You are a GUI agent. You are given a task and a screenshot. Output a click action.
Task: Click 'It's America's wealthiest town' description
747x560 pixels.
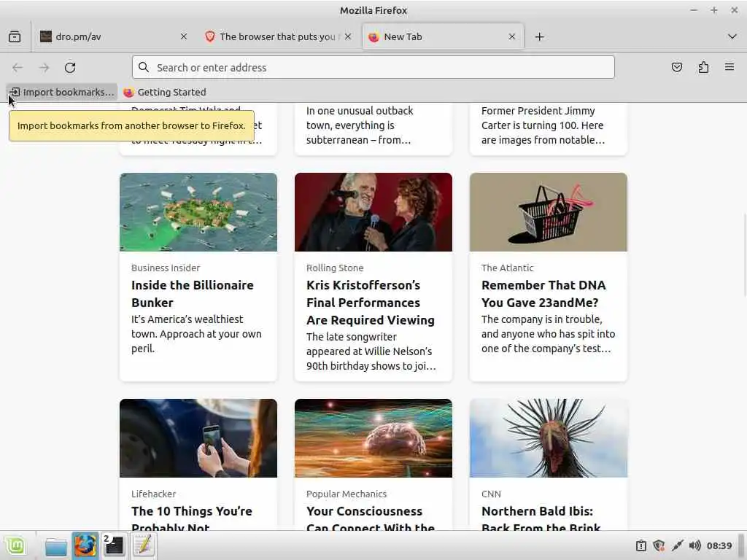click(x=196, y=334)
